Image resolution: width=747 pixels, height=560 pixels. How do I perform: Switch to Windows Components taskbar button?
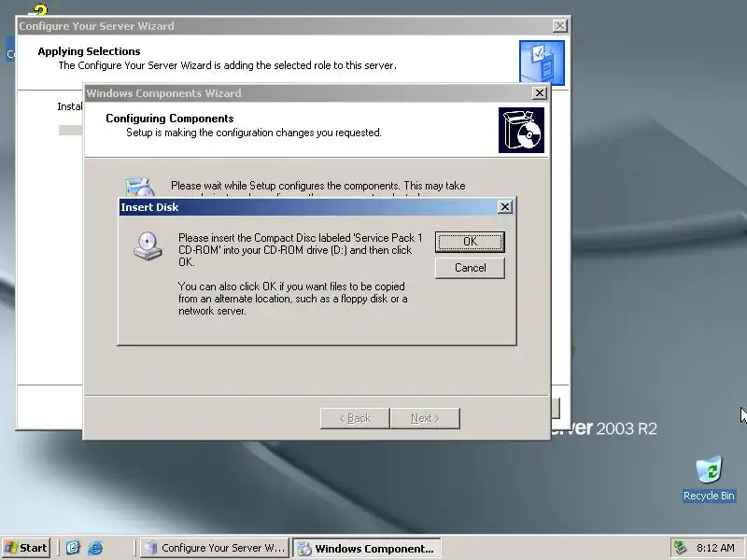point(366,548)
